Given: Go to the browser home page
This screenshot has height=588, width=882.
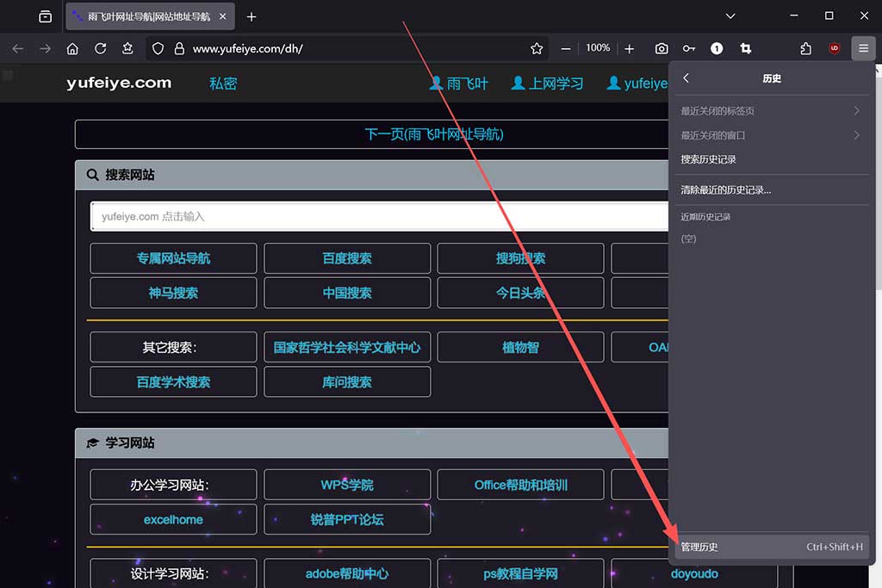Looking at the screenshot, I should coord(72,49).
